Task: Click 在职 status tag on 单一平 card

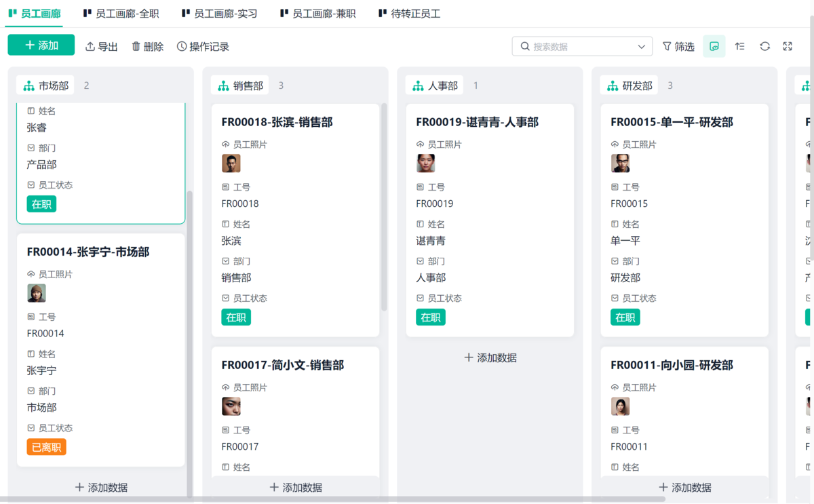Action: click(x=625, y=317)
